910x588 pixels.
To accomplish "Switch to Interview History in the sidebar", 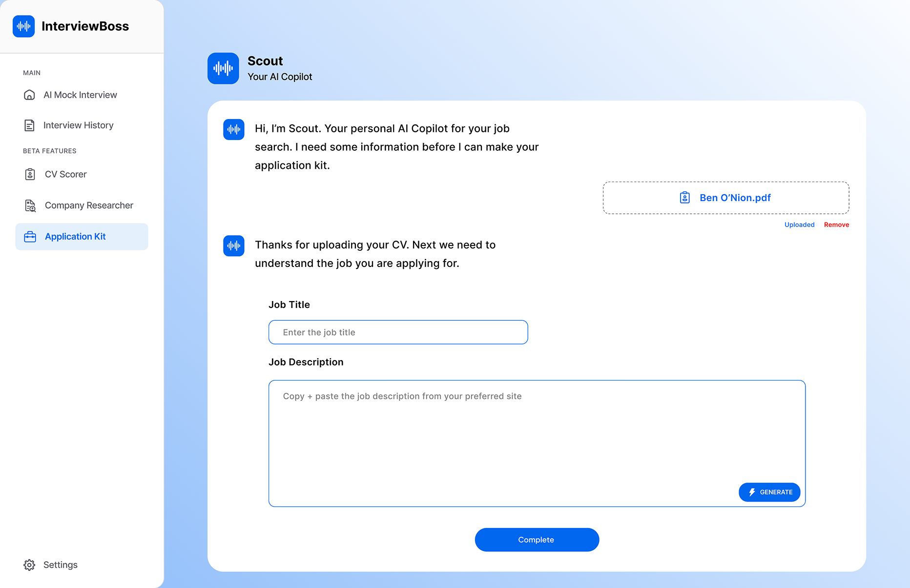I will (x=78, y=125).
